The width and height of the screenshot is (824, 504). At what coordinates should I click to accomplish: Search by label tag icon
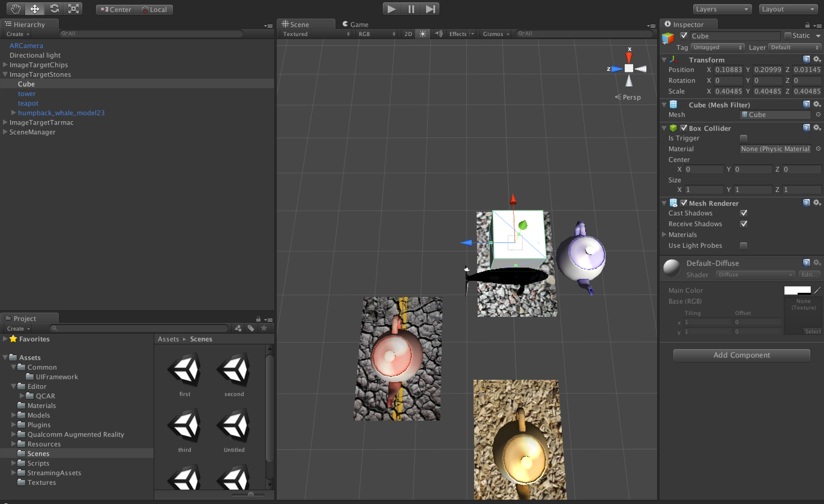251,328
